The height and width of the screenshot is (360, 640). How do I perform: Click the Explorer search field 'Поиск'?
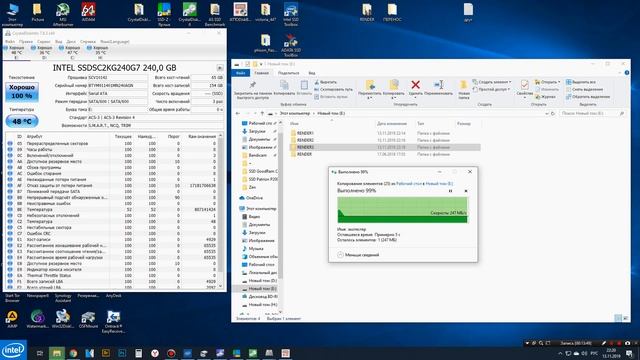pos(593,113)
